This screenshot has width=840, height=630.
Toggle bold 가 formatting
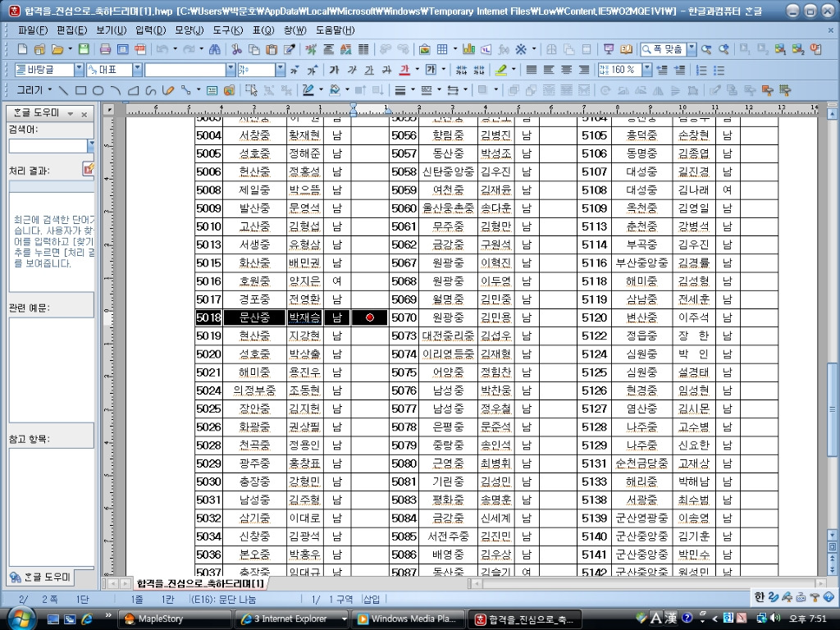pos(335,70)
